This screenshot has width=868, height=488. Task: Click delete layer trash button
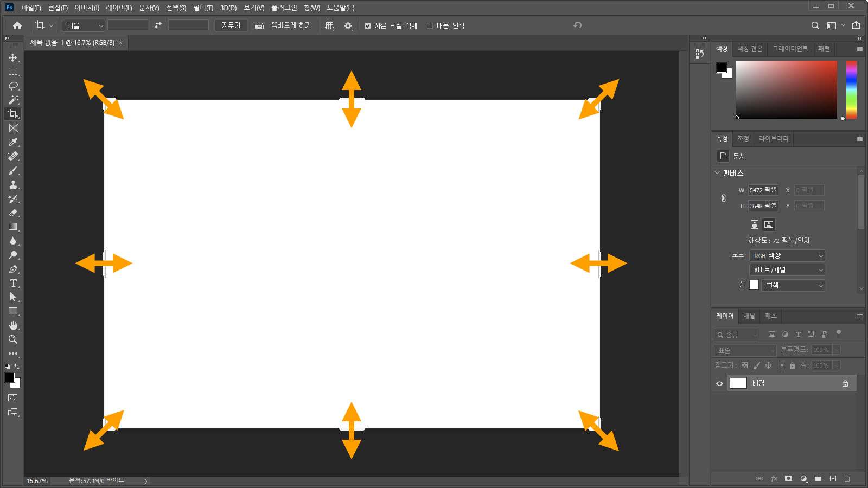(x=847, y=479)
